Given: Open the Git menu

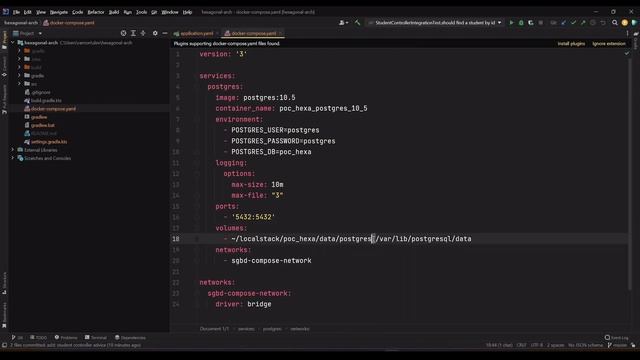Looking at the screenshot, I should click(154, 12).
